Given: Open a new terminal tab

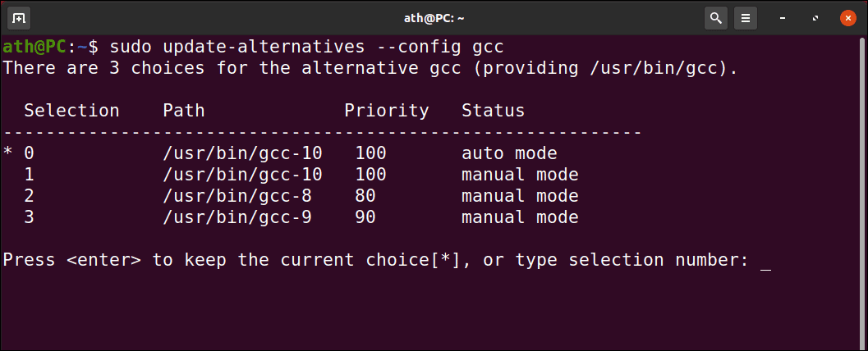Looking at the screenshot, I should click(x=19, y=18).
